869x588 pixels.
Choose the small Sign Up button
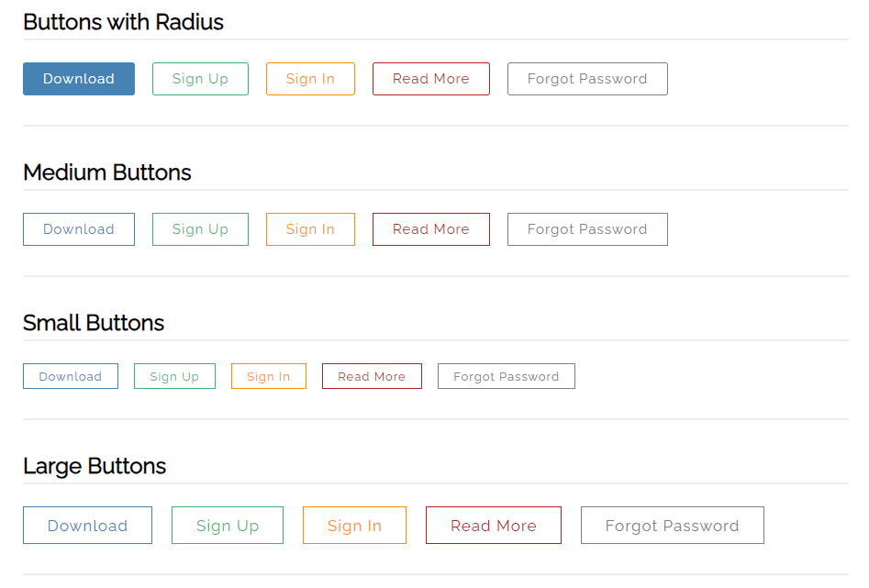[x=174, y=376]
